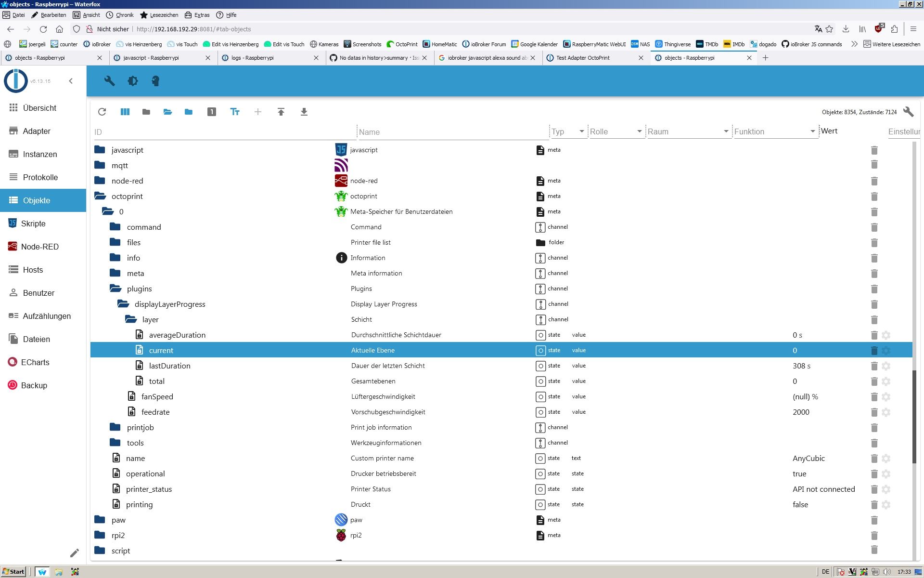Switch to Test Adapter OctoPrint tab
Image resolution: width=924 pixels, height=578 pixels.
click(x=595, y=58)
